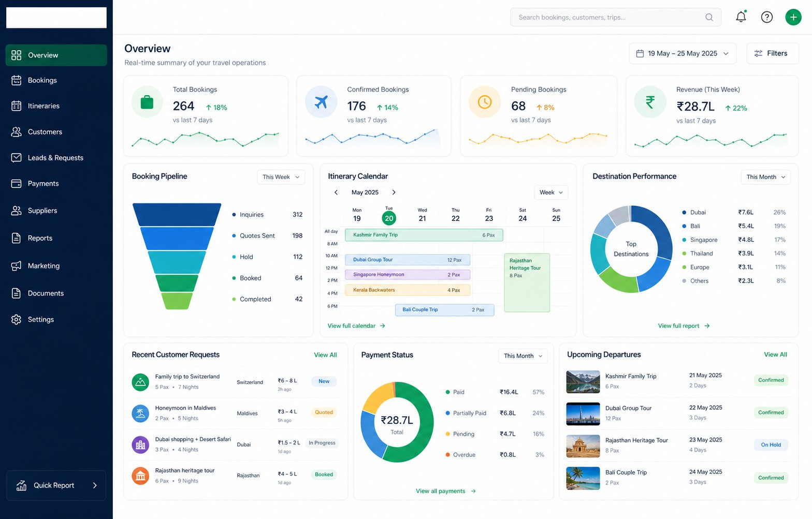The width and height of the screenshot is (812, 519).
Task: Open Settings in the sidebar
Action: point(56,319)
